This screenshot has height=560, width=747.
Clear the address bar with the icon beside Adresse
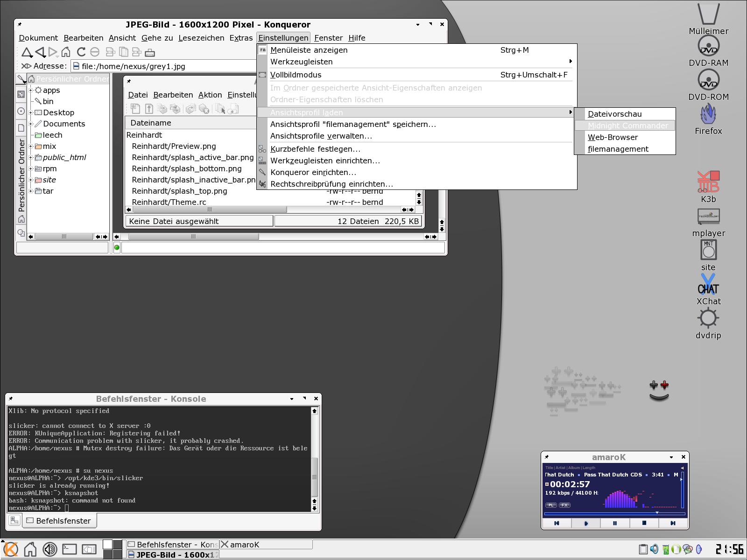26,66
